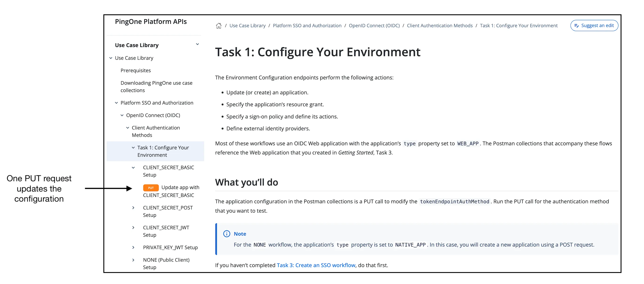Click the Task 1: Configure Your Environment page heading

point(318,52)
